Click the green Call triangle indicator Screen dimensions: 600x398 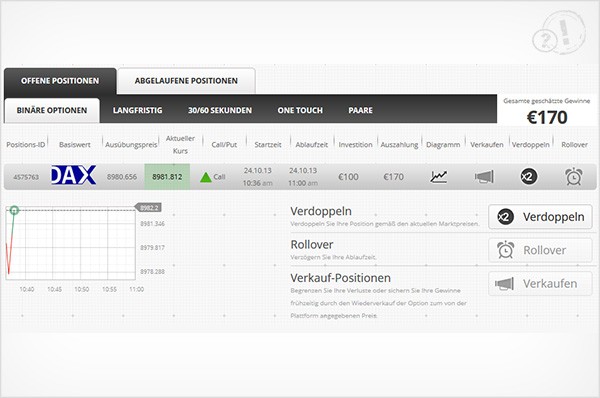point(206,177)
